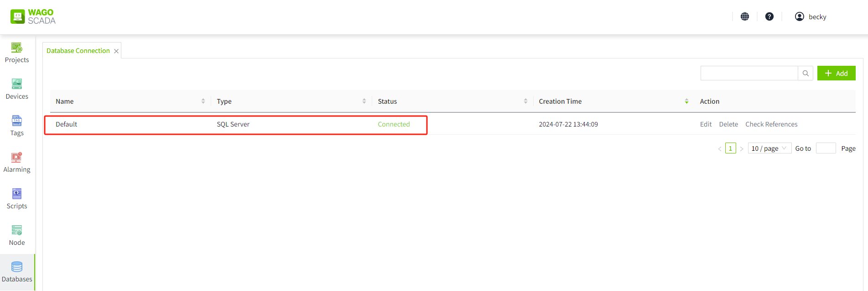Open help via question mark icon
Viewport: 868px width, 291px height.
tap(769, 16)
